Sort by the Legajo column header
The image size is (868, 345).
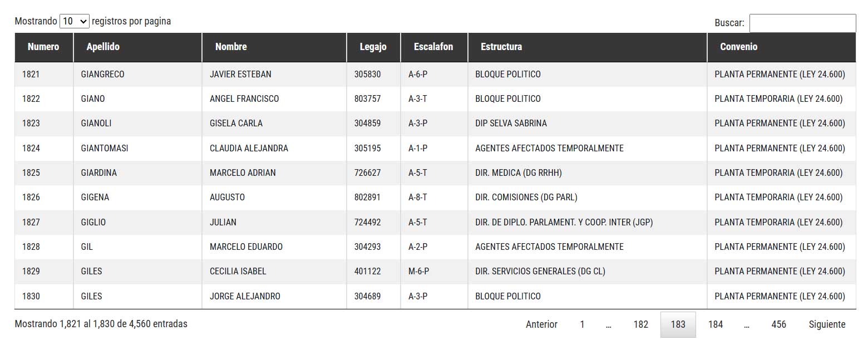pyautogui.click(x=373, y=47)
